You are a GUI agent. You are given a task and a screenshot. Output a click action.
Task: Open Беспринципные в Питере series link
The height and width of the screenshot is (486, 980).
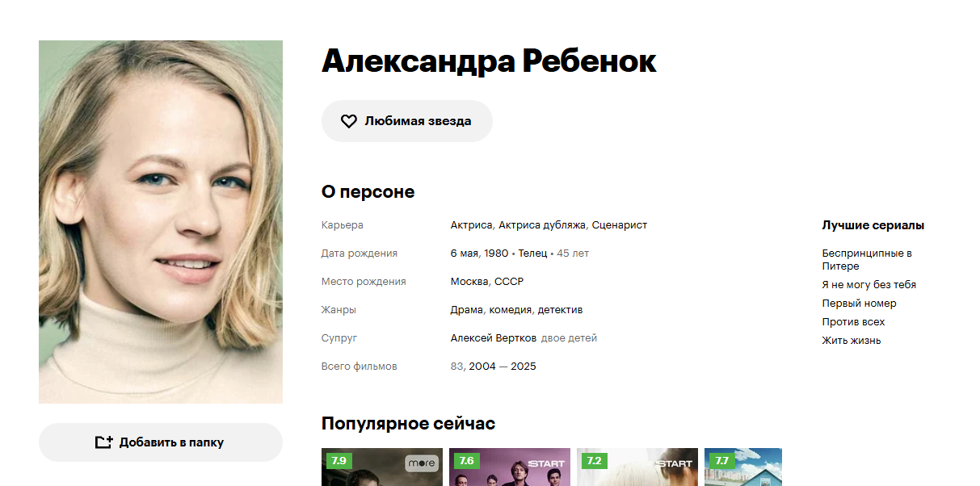pos(867,259)
